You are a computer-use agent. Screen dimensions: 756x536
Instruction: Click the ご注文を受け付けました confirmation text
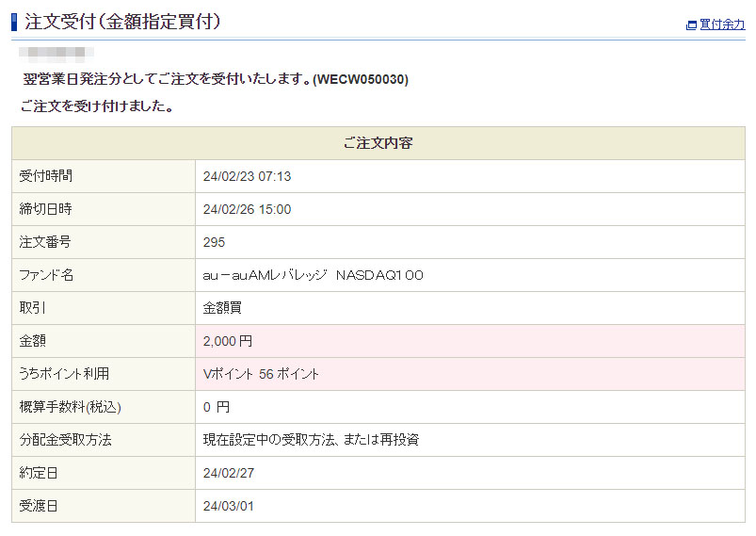(95, 106)
